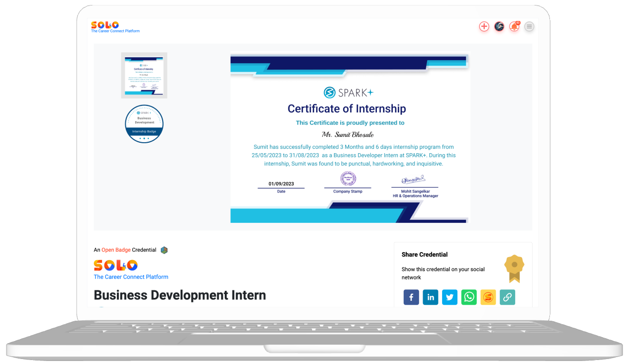Select the Business Development internship badge
This screenshot has width=630, height=364.
144,124
